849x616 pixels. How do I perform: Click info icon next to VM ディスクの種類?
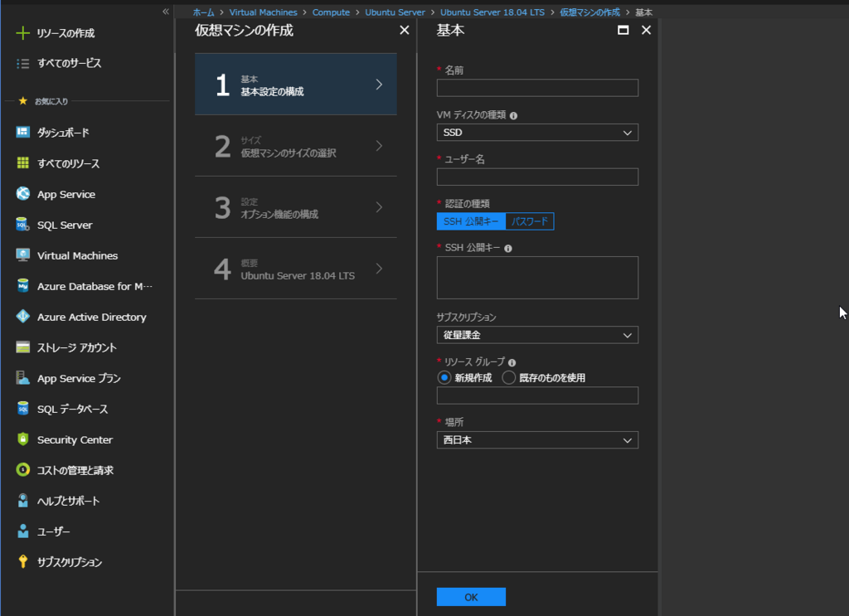click(513, 116)
